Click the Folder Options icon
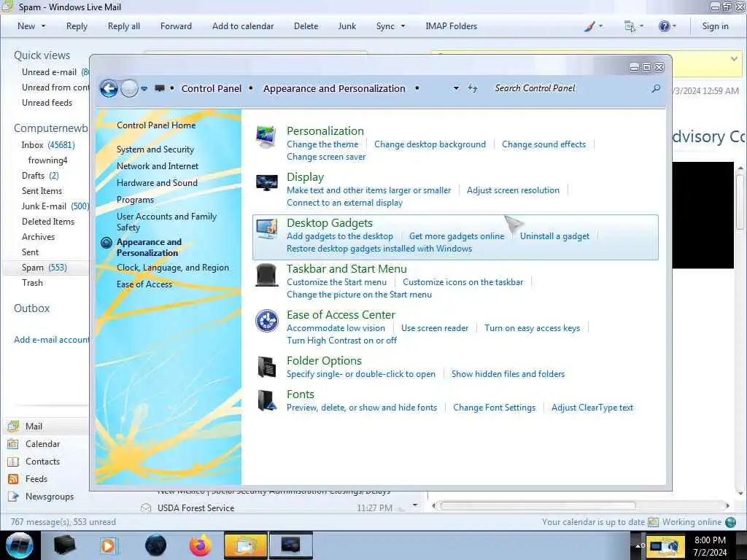747x560 pixels. 266,367
